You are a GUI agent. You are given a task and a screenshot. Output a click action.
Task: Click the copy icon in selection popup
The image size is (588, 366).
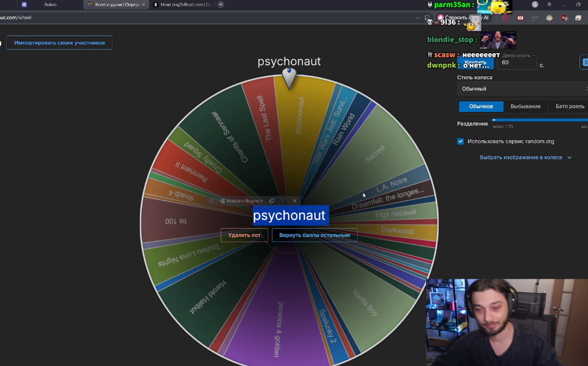272,201
